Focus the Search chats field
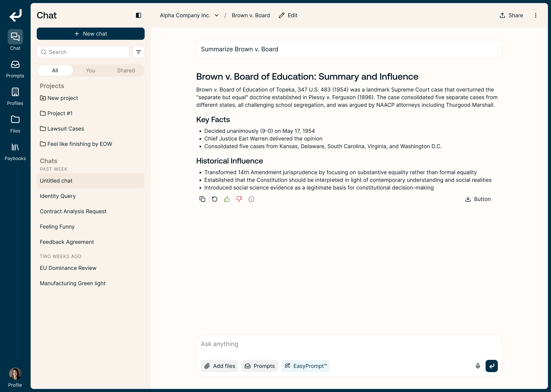551x392 pixels. tap(83, 52)
